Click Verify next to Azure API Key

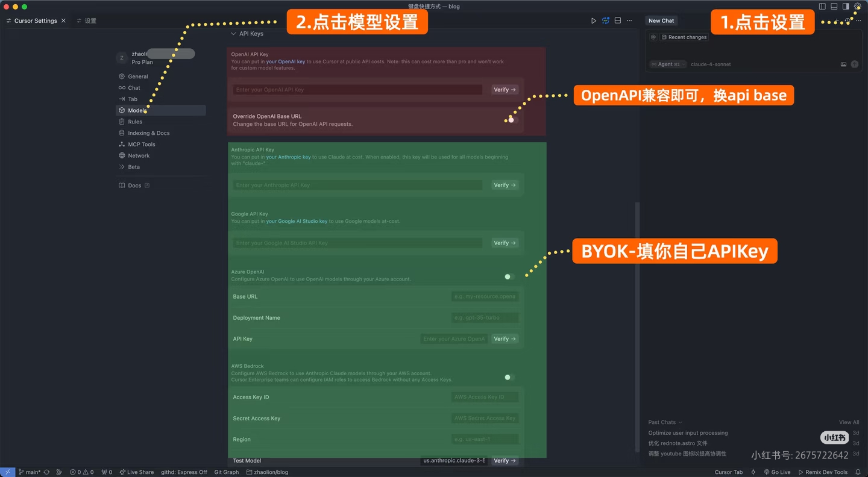(x=505, y=339)
